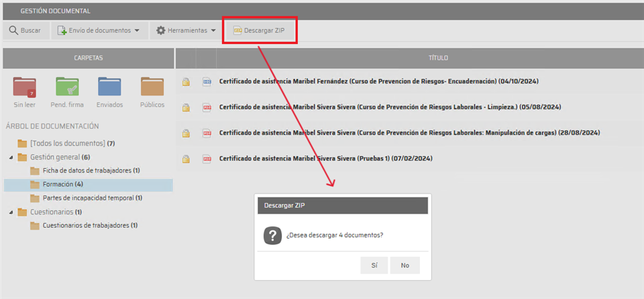Click the Sin leer label
This screenshot has height=299, width=644.
tap(25, 105)
